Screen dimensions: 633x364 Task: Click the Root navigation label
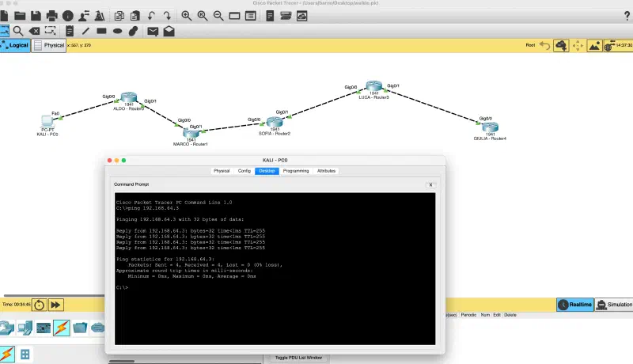(530, 45)
